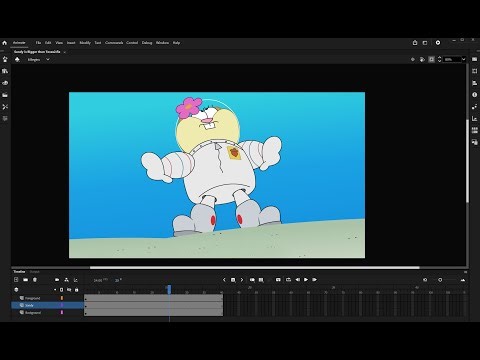
Task: Open the bottom panel icon in right dock
Action: (475, 142)
